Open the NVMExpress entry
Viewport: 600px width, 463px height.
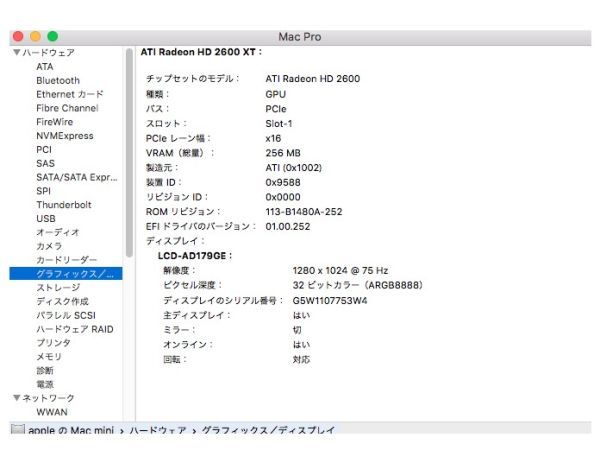pyautogui.click(x=65, y=135)
